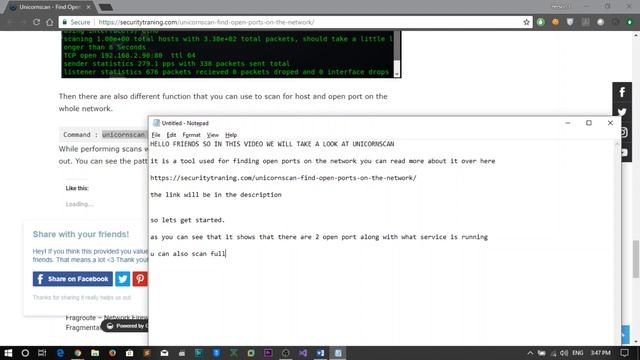The width and height of the screenshot is (640, 360).
Task: Click Share on Facebook button
Action: [x=73, y=279]
